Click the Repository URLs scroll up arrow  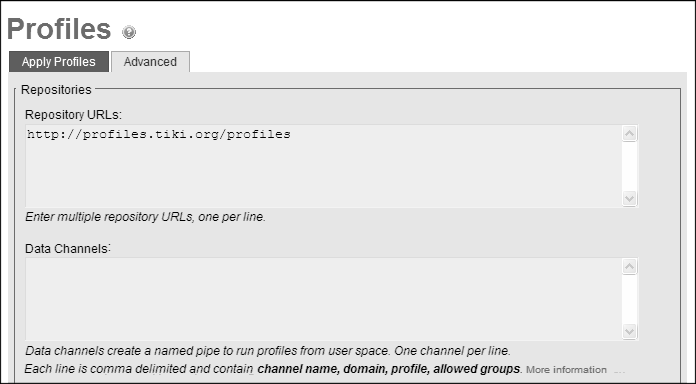(x=629, y=134)
